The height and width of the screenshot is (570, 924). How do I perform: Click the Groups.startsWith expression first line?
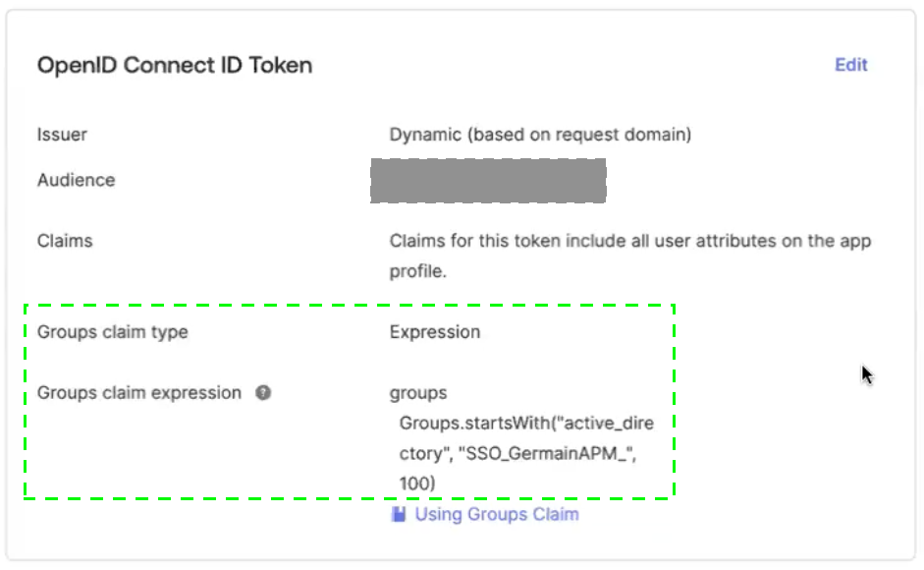pos(539,423)
